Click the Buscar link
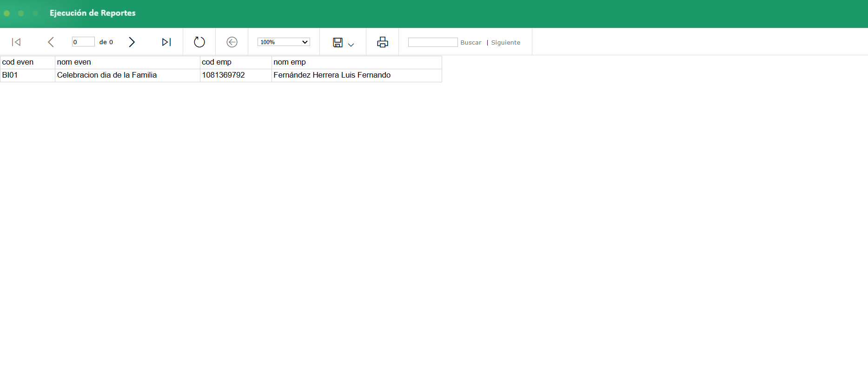This screenshot has width=868, height=375. click(x=471, y=43)
